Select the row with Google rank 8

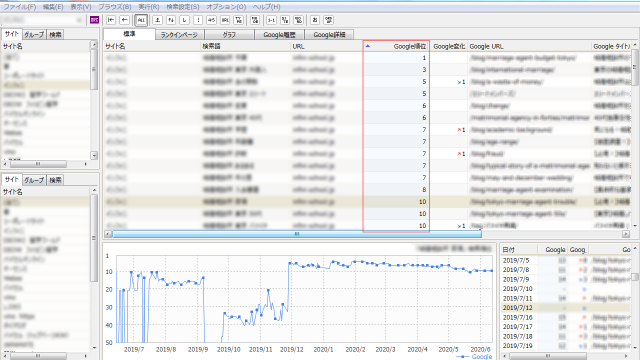point(367,190)
